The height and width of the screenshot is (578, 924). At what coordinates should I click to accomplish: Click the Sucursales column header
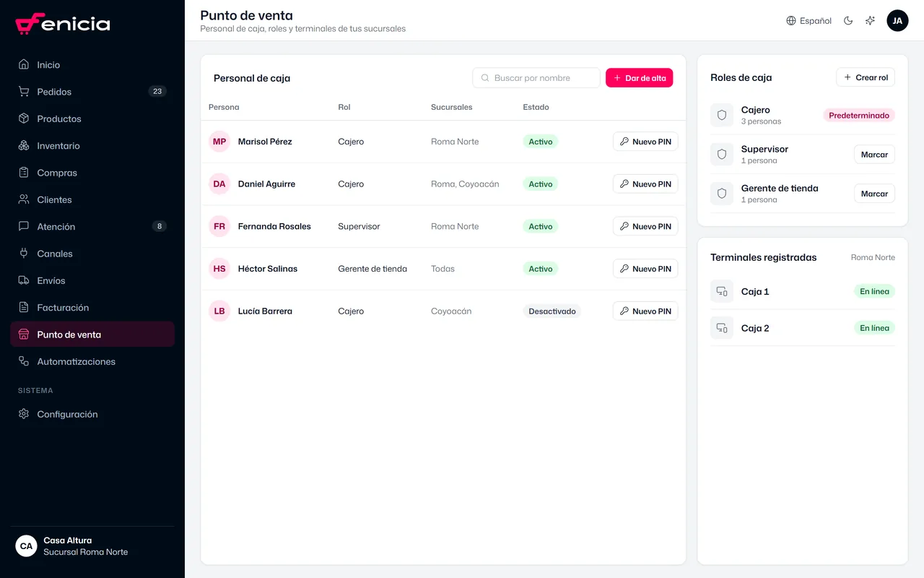click(451, 107)
